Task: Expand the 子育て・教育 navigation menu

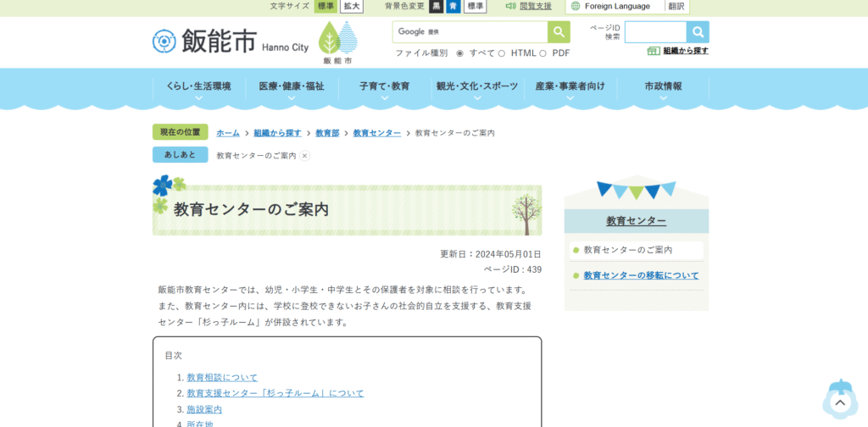Action: click(x=384, y=88)
